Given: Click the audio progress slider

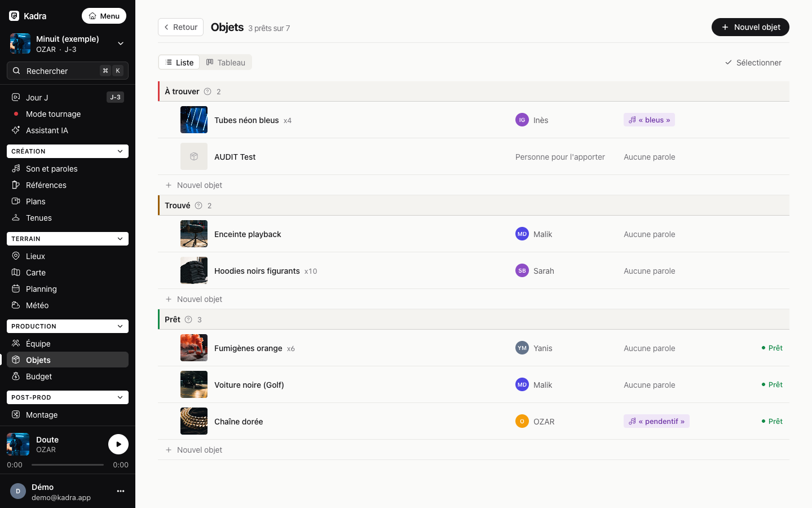Looking at the screenshot, I should 68,465.
